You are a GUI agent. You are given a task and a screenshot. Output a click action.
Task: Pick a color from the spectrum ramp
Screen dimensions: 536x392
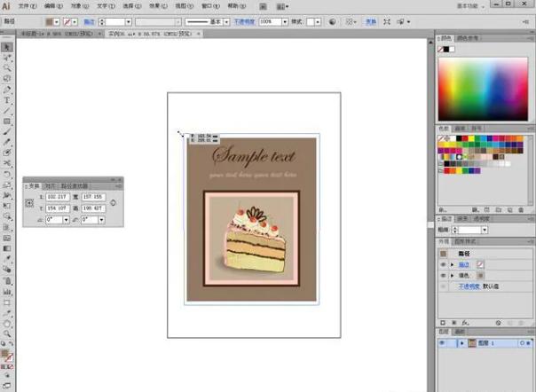tap(484, 86)
